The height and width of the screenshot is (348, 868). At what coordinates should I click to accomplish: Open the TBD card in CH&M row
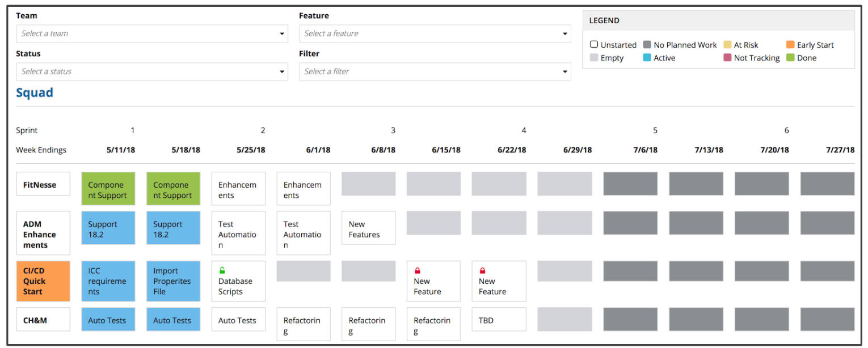click(499, 320)
